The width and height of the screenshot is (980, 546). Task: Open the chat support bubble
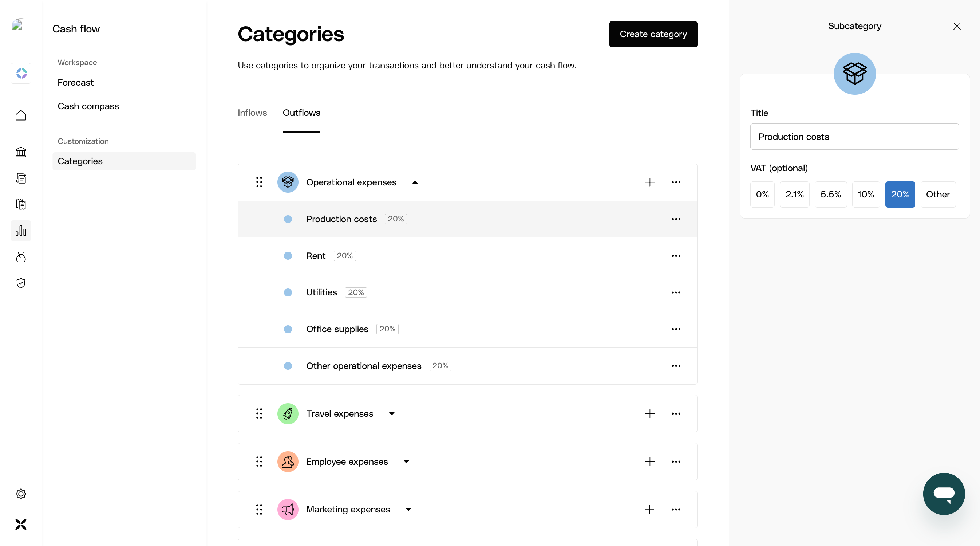(944, 494)
